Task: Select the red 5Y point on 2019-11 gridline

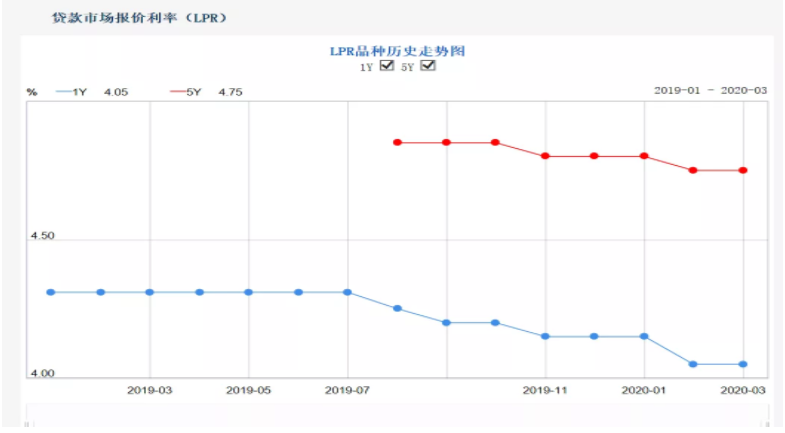Action: [x=545, y=156]
